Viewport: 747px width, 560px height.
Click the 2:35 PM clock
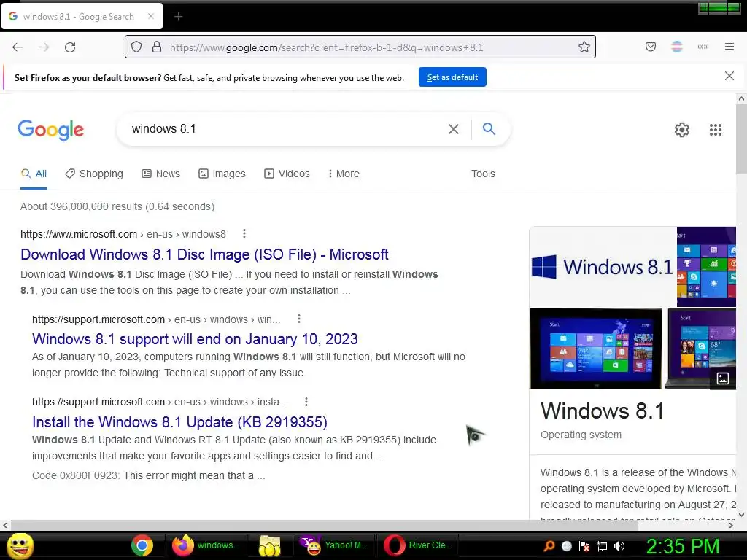coord(683,546)
